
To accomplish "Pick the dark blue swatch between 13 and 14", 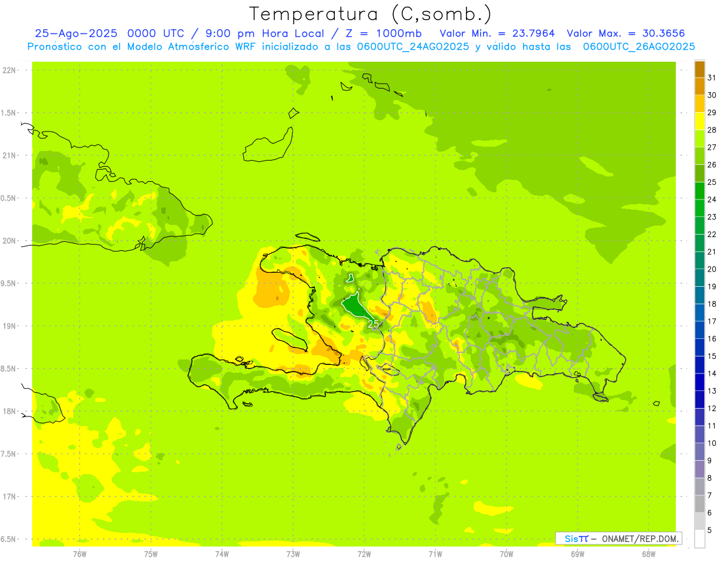I will click(x=699, y=382).
